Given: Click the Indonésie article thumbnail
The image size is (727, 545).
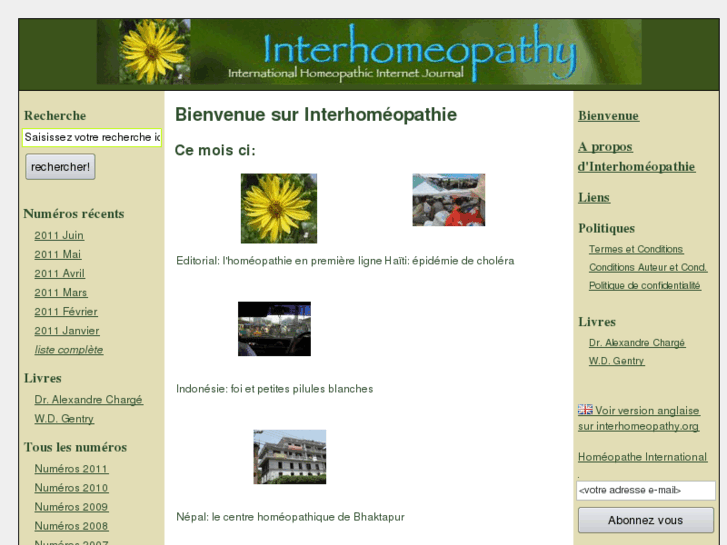Looking at the screenshot, I should 274,329.
